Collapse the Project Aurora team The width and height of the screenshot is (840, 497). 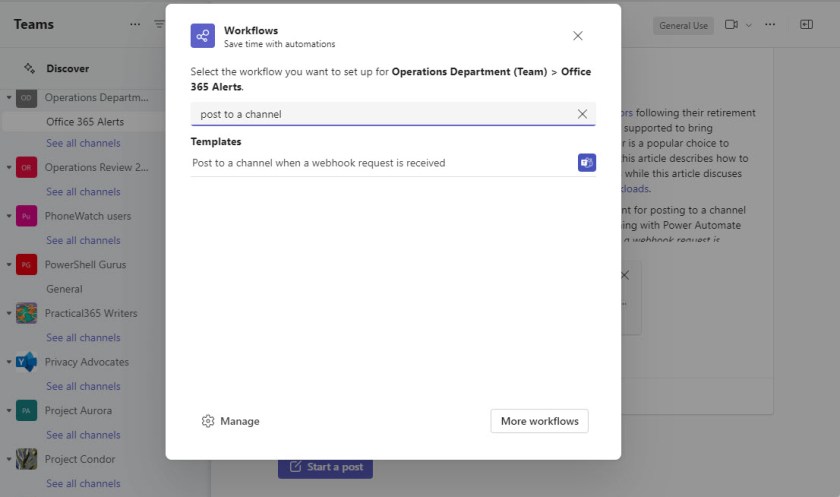click(9, 411)
